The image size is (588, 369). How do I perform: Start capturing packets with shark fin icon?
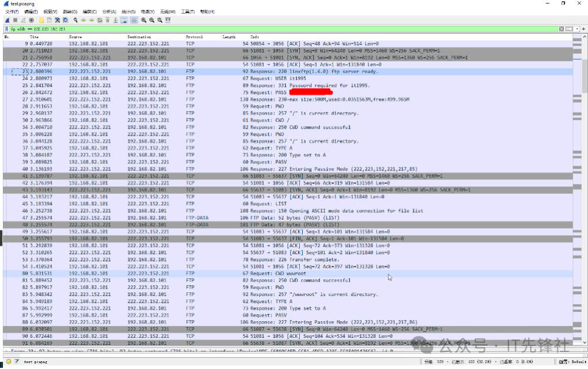(x=6, y=20)
